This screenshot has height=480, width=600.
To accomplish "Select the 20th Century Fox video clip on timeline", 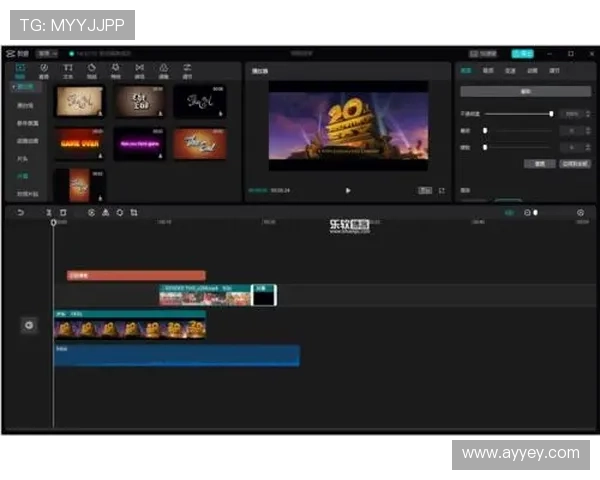I will (130, 325).
